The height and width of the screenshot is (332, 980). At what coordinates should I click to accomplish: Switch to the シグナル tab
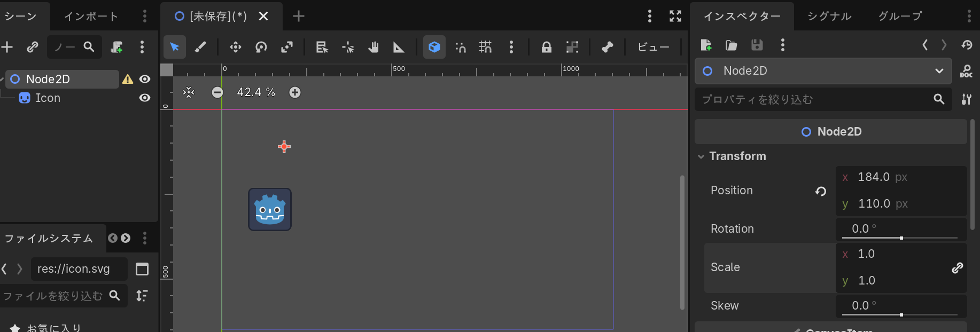click(x=829, y=16)
